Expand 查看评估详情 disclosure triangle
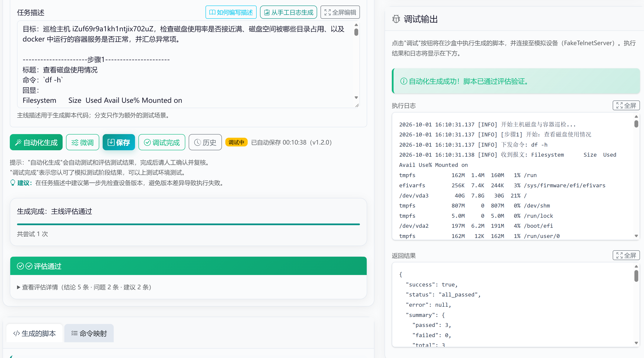The image size is (644, 358). [x=19, y=287]
